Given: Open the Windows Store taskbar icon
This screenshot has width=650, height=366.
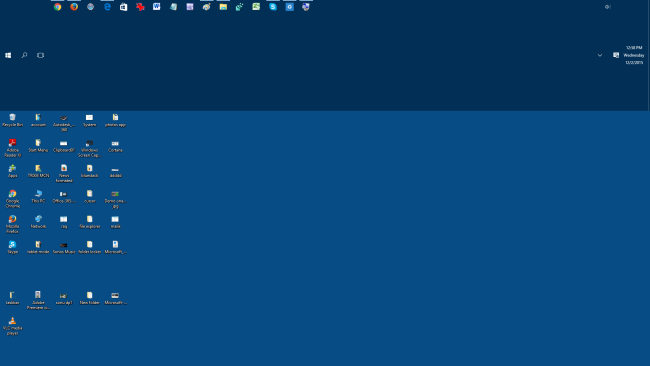Looking at the screenshot, I should tap(124, 7).
